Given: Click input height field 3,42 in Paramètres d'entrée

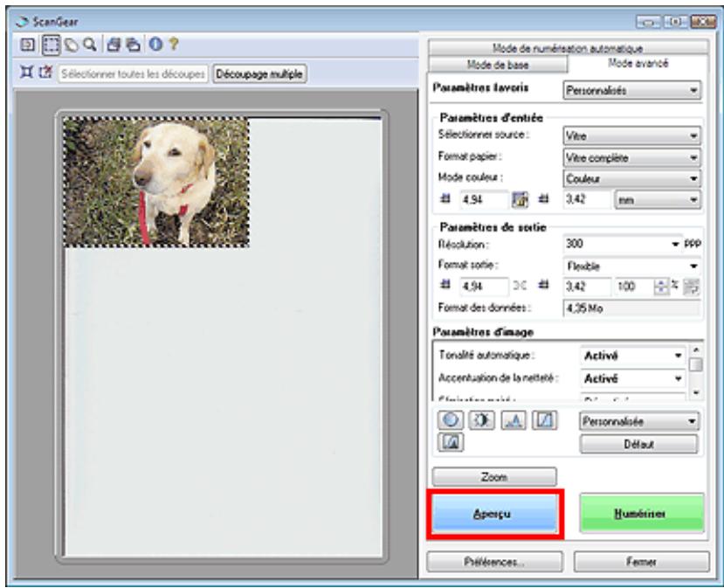Looking at the screenshot, I should [x=588, y=200].
